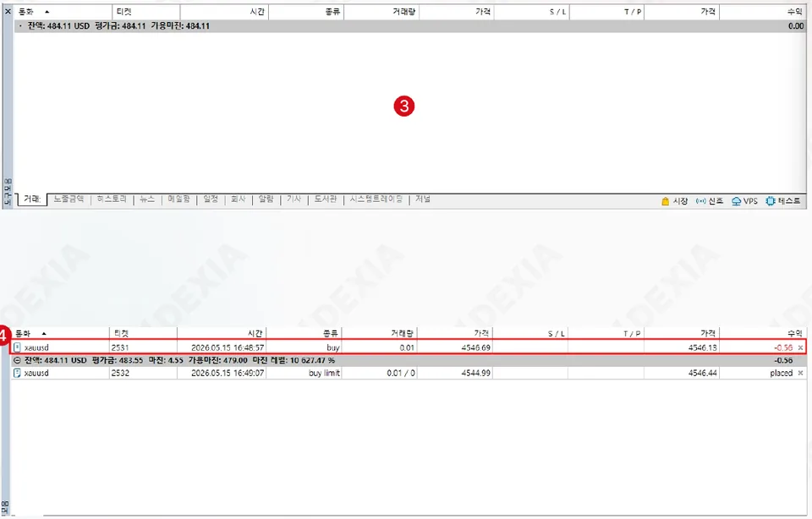Image resolution: width=812 pixels, height=519 pixels.
Task: Click S / L header in the upper panel
Action: point(531,11)
